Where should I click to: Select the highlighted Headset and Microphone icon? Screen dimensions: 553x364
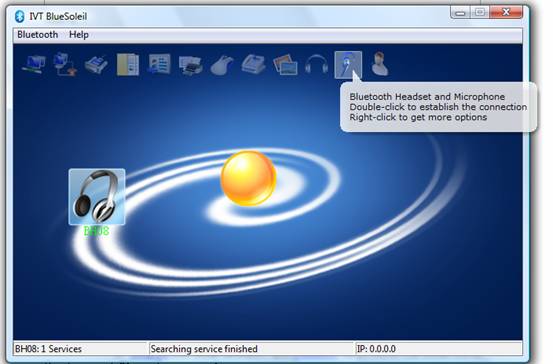click(x=348, y=65)
